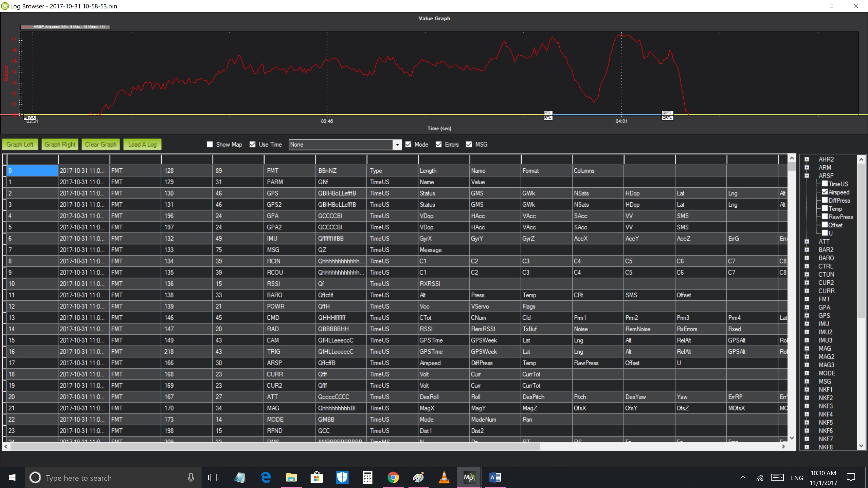The image size is (868, 488).
Task: Click the QRTL mode marker on graph
Action: [667, 113]
